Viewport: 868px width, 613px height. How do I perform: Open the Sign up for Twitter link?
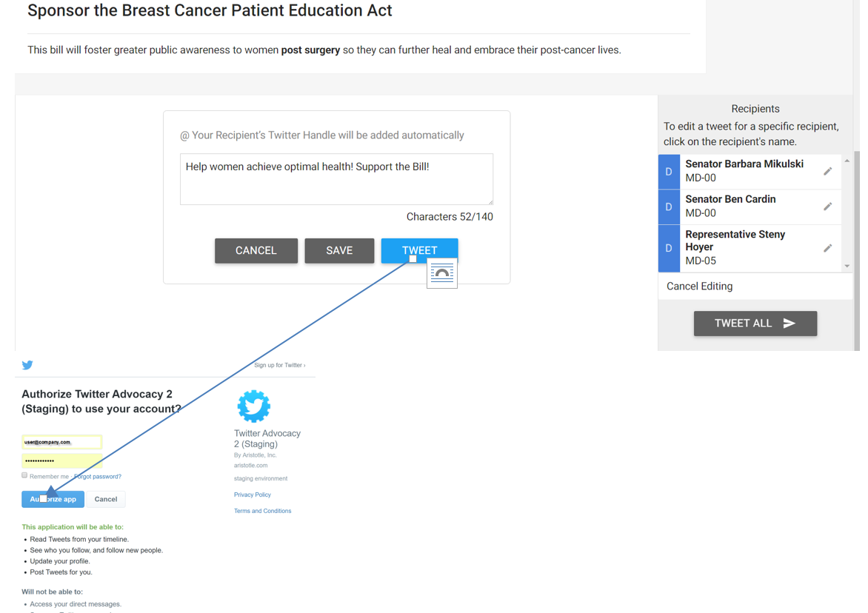[x=279, y=365]
